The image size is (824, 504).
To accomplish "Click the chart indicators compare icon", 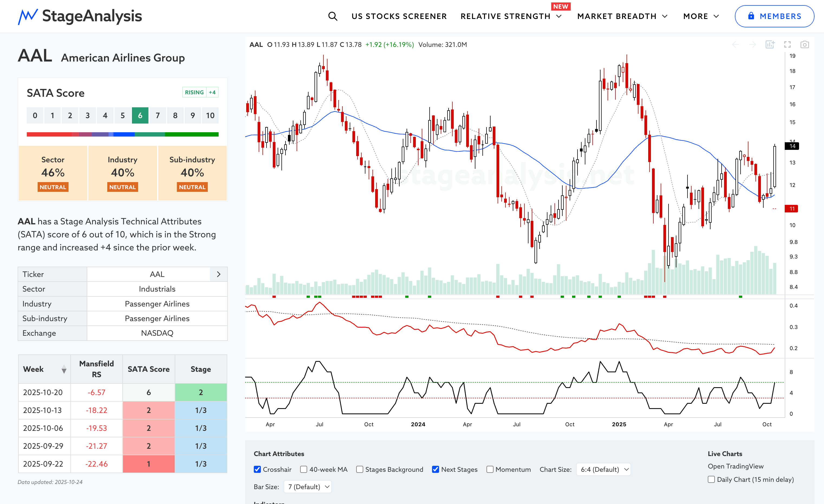I will tap(770, 44).
